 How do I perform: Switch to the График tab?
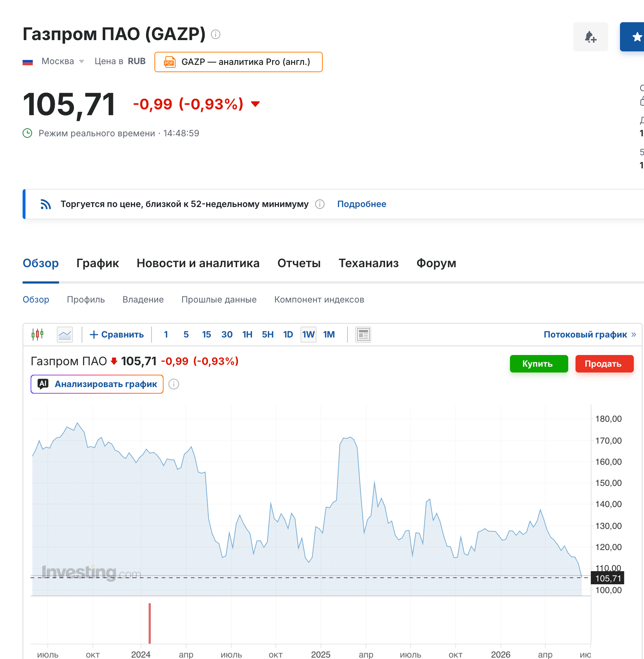click(x=98, y=263)
